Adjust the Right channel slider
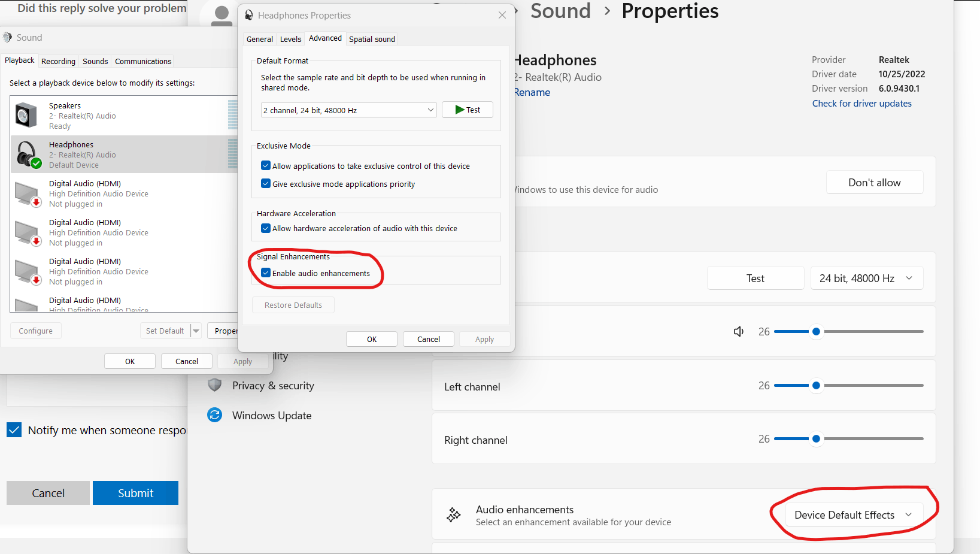 point(848,438)
